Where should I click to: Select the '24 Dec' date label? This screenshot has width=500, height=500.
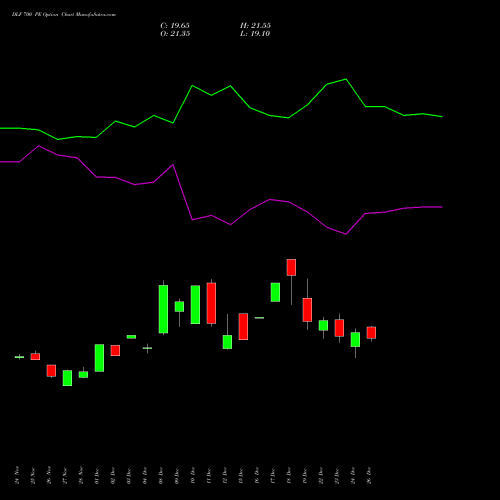pyautogui.click(x=353, y=475)
